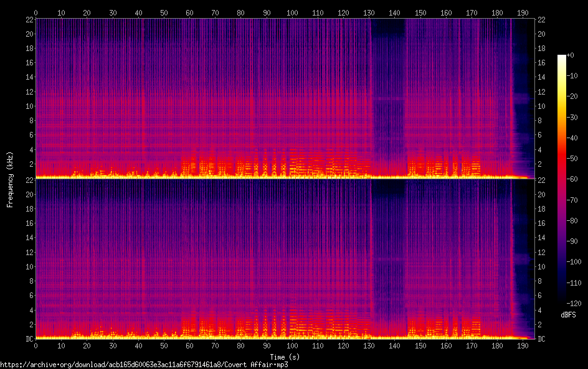The height and width of the screenshot is (369, 588).
Task: Select the dBFS label under the color scale
Action: [x=568, y=315]
